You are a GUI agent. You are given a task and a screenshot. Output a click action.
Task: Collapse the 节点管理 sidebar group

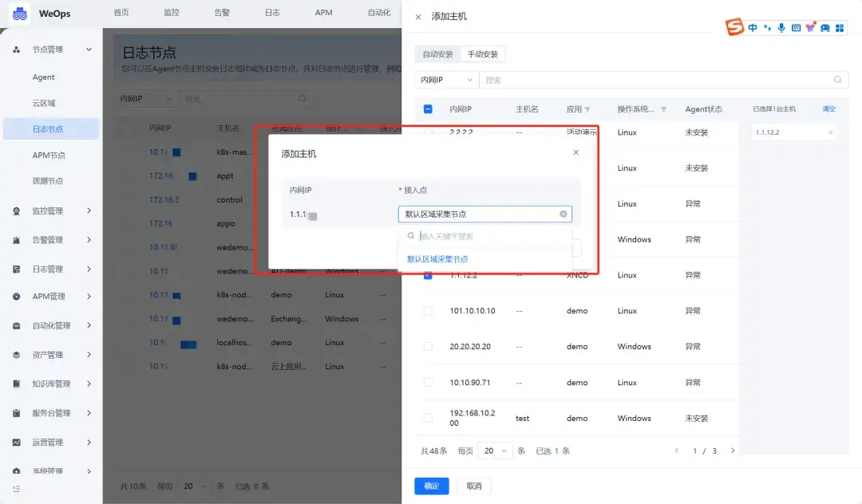89,49
